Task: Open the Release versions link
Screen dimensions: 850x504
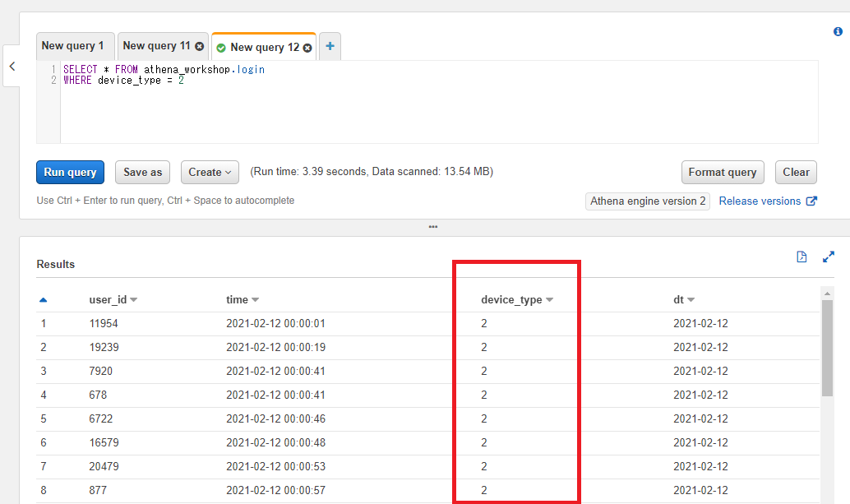Action: 762,201
